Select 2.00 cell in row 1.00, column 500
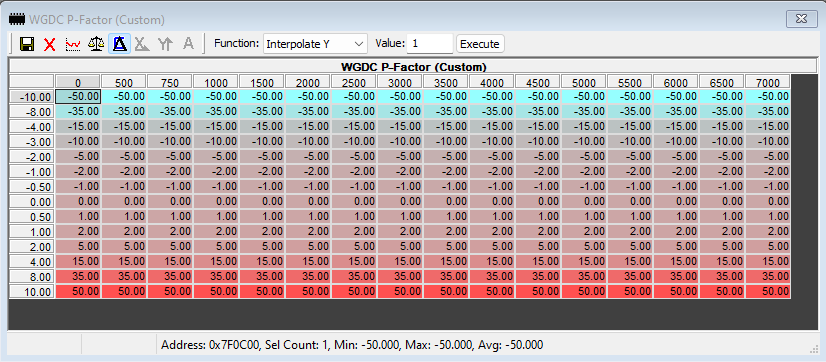This screenshot has width=826, height=362. point(124,231)
